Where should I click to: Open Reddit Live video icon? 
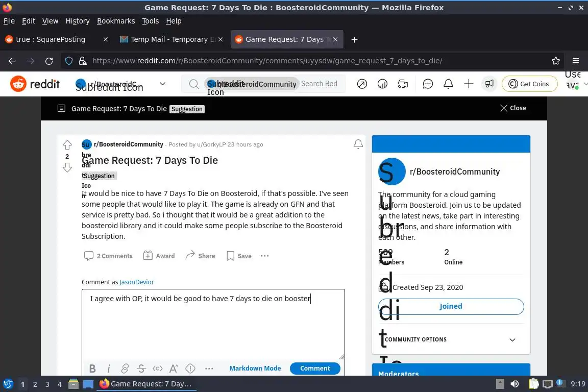coord(403,84)
